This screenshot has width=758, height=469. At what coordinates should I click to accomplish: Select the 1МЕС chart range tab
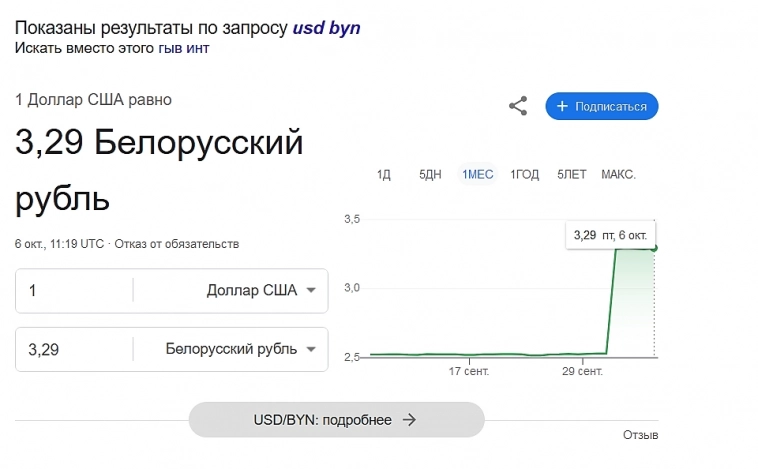click(477, 175)
